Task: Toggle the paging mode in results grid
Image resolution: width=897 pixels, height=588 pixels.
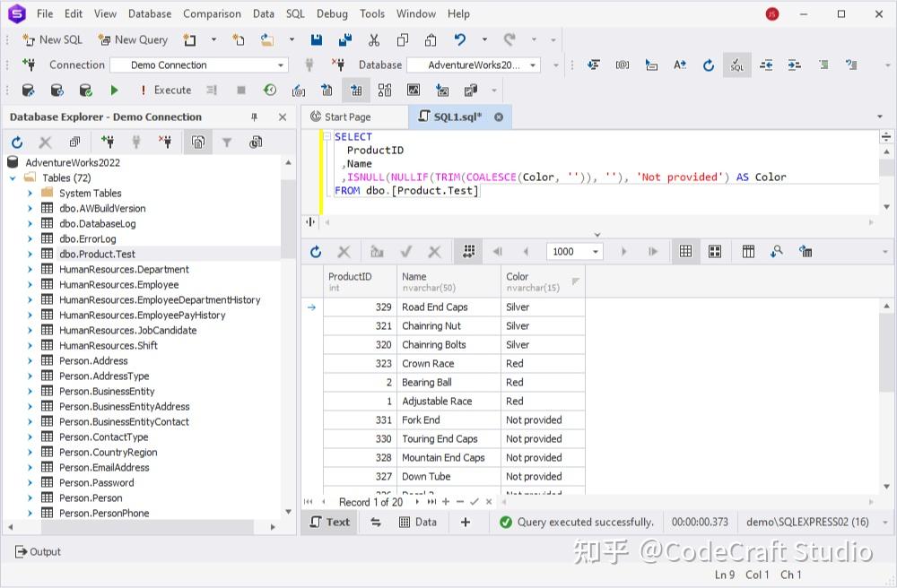Action: click(468, 252)
